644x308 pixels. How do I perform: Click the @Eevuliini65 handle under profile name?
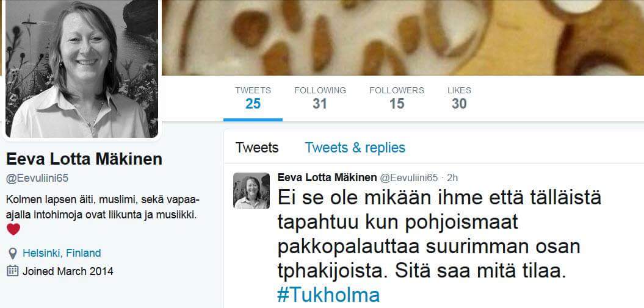click(x=37, y=179)
